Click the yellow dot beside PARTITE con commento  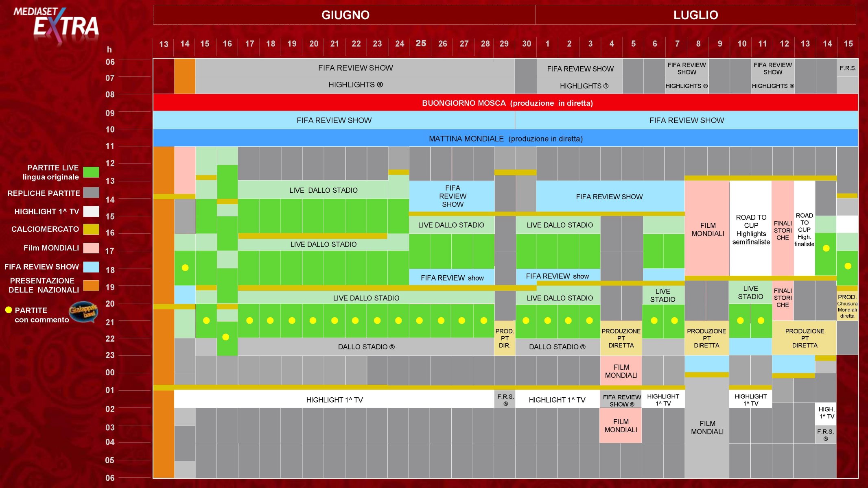coord(8,310)
